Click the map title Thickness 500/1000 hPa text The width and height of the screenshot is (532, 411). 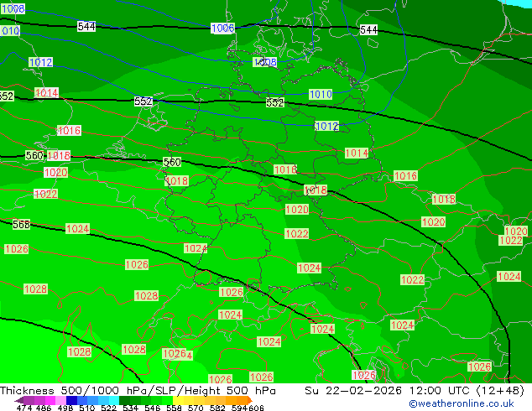tap(138, 391)
